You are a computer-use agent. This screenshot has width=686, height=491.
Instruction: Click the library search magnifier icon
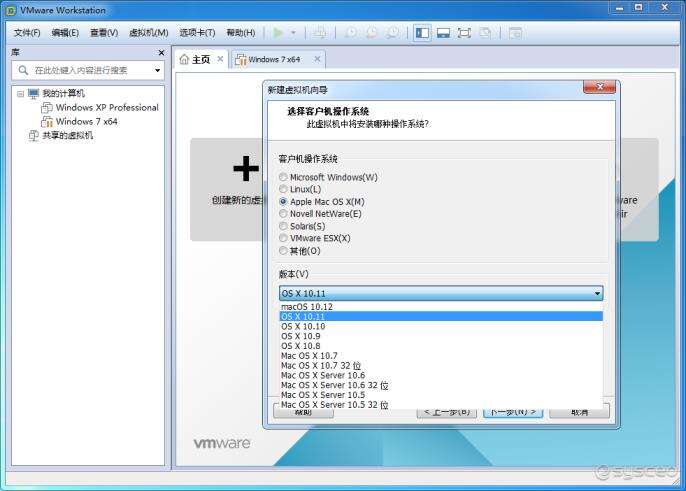coord(23,70)
